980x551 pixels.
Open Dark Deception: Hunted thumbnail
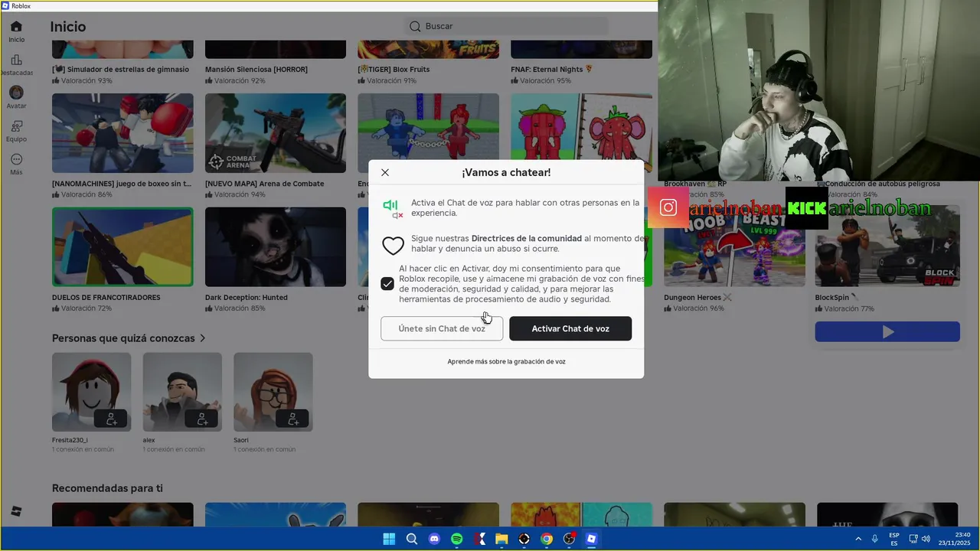[276, 246]
